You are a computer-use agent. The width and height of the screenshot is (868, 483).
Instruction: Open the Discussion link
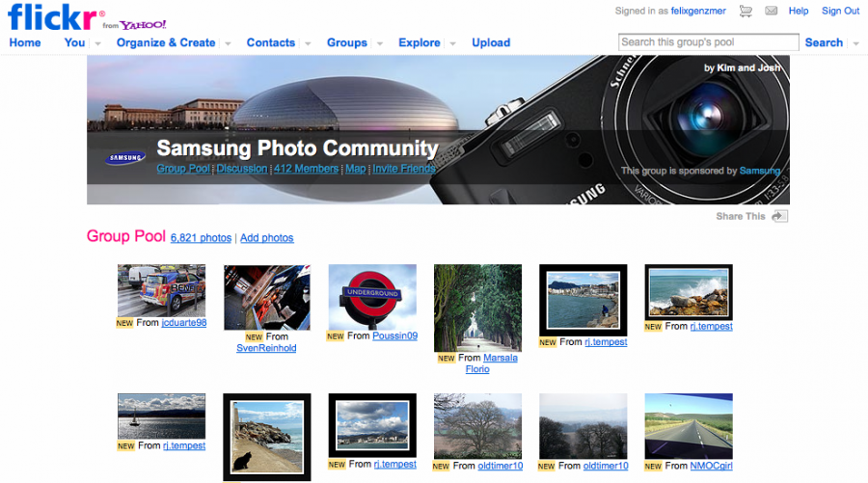pos(242,169)
